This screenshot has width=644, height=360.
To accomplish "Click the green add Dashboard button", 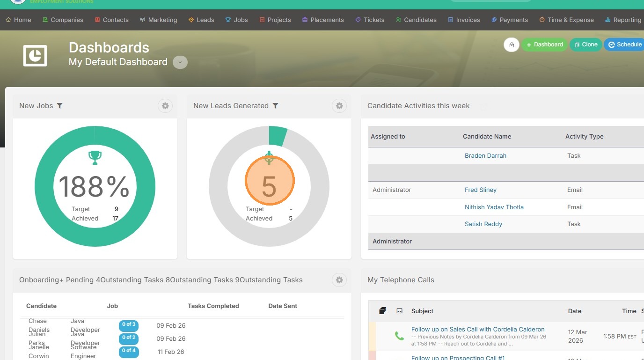I will 544,44.
